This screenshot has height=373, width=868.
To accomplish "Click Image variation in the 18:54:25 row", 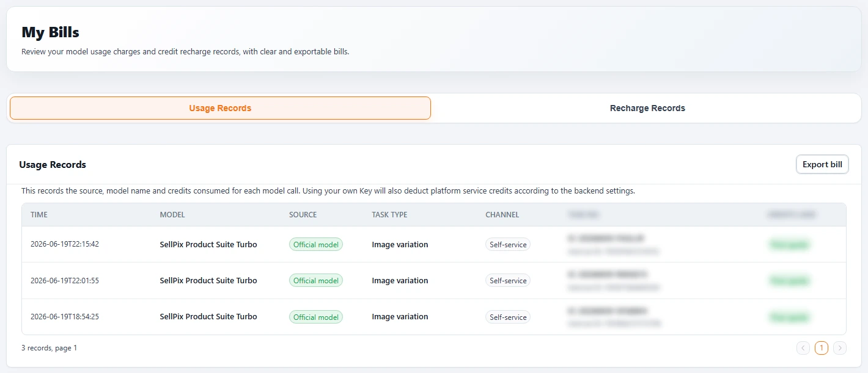I will [x=400, y=317].
